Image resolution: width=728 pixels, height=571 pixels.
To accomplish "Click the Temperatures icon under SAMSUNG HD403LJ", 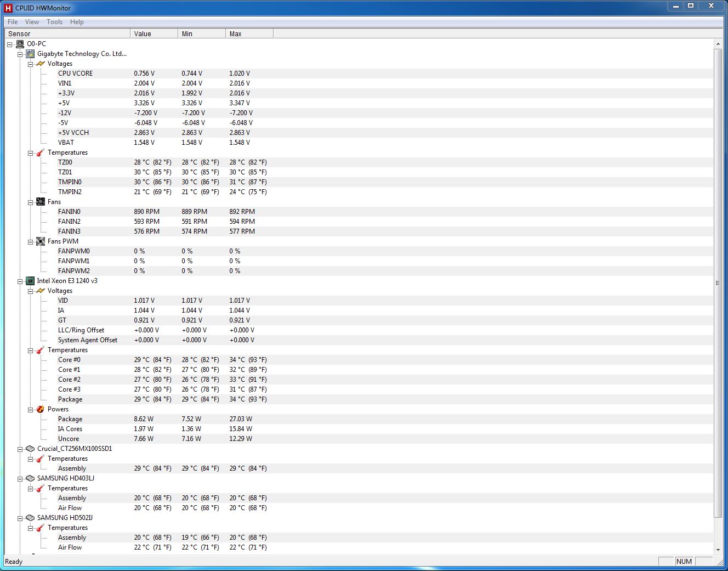I will 41,488.
